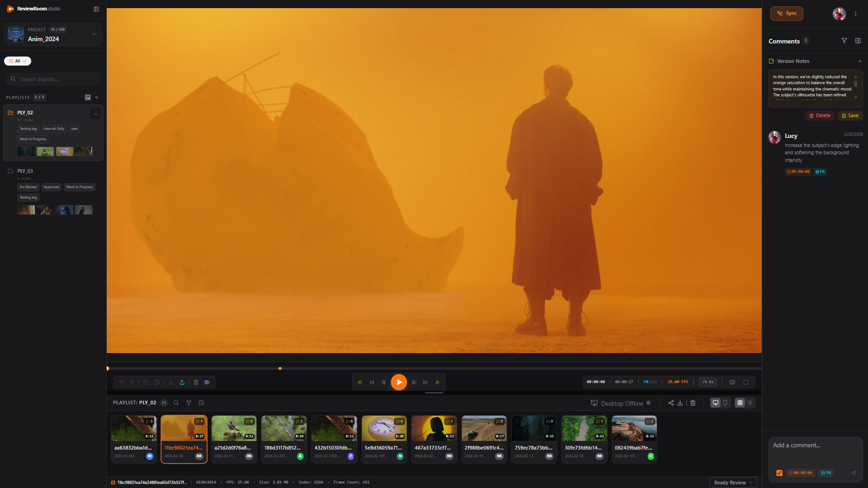Switch to grid view
Image resolution: width=868 pixels, height=488 pixels.
[740, 403]
